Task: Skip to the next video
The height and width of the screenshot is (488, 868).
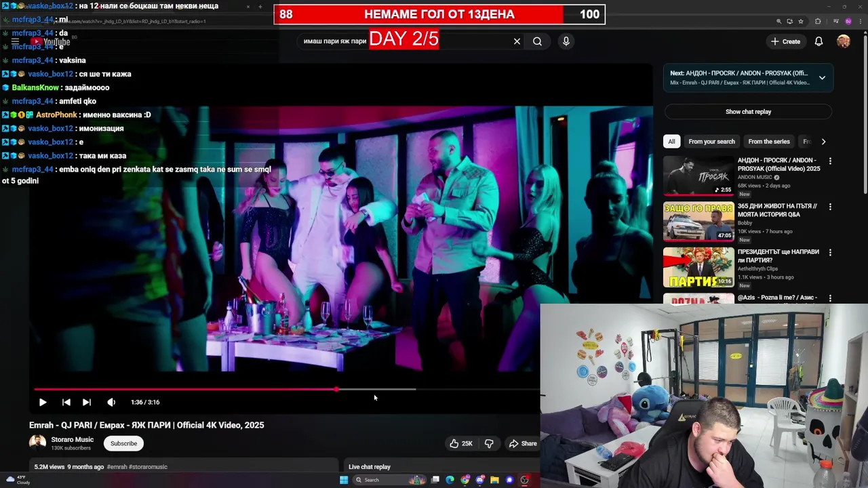Action: 87,402
